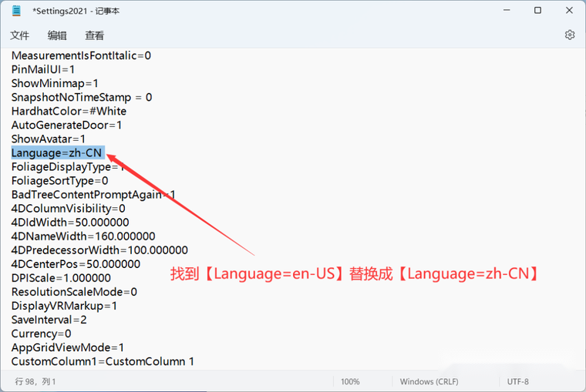
Task: Open Notepad settings gear icon
Action: (570, 35)
